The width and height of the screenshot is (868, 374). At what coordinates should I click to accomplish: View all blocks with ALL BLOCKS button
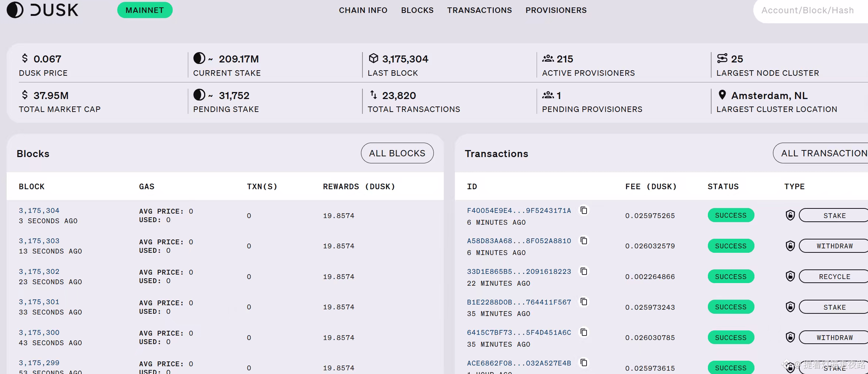[x=397, y=153]
